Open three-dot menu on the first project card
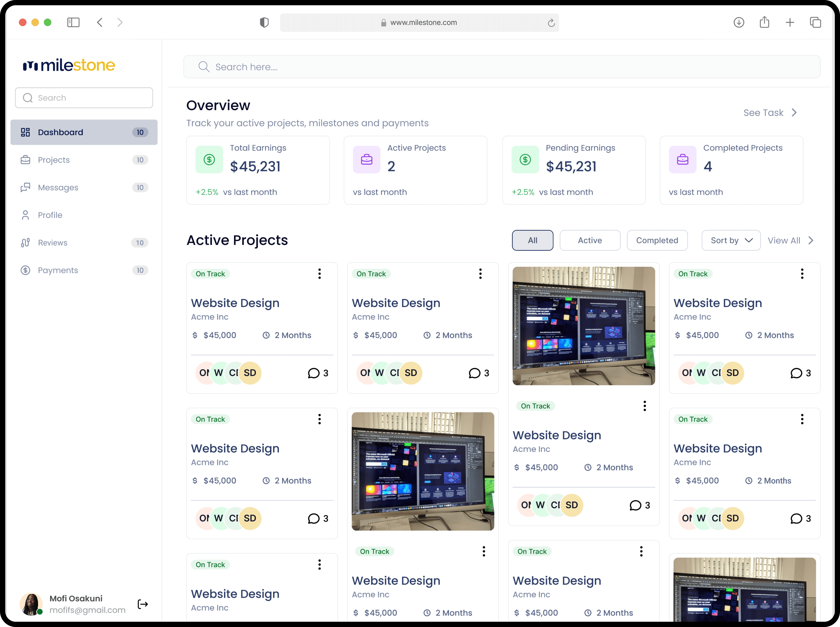840x627 pixels. (x=320, y=274)
